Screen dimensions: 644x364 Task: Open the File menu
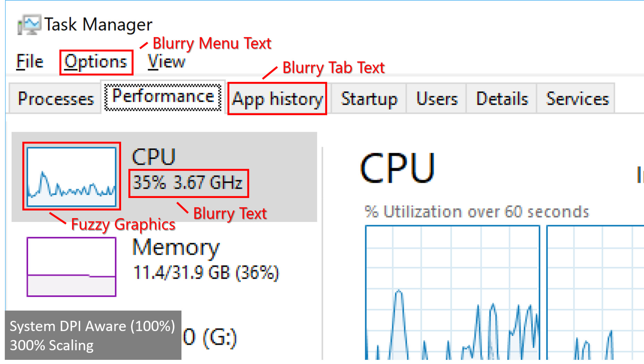tap(30, 62)
